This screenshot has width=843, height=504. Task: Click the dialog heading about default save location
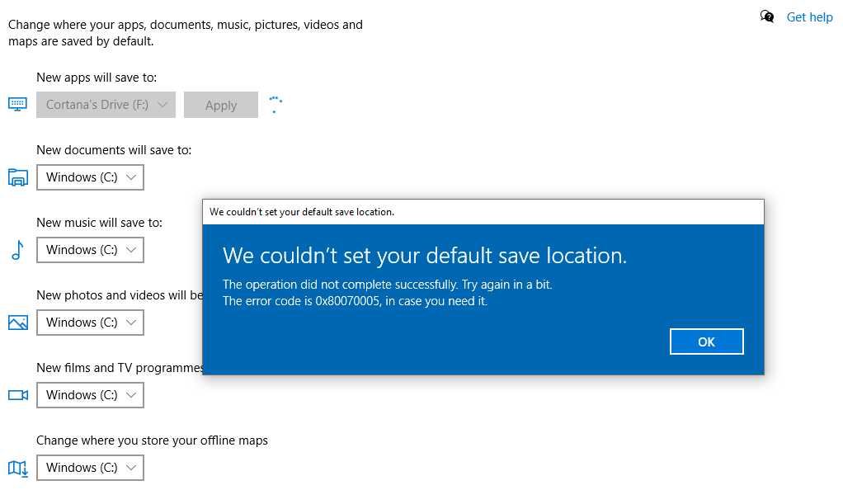(425, 256)
